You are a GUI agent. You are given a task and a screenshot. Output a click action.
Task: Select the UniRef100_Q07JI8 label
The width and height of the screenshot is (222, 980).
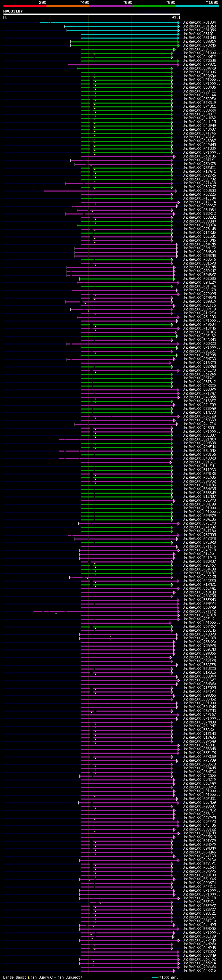199,898
